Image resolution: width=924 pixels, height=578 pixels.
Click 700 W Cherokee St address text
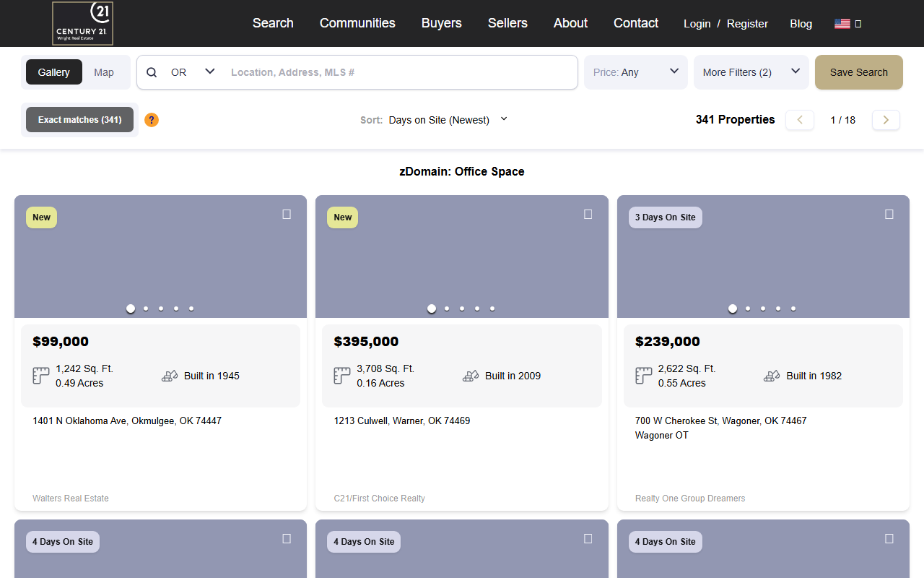pyautogui.click(x=721, y=420)
